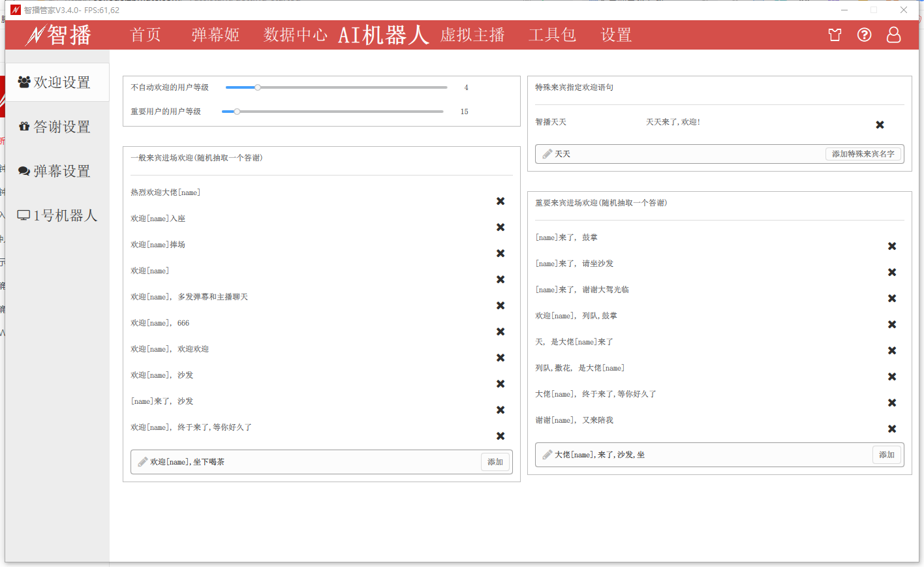
Task: Delete the 热烈欢迎大佬[name] greeting
Action: 501,201
